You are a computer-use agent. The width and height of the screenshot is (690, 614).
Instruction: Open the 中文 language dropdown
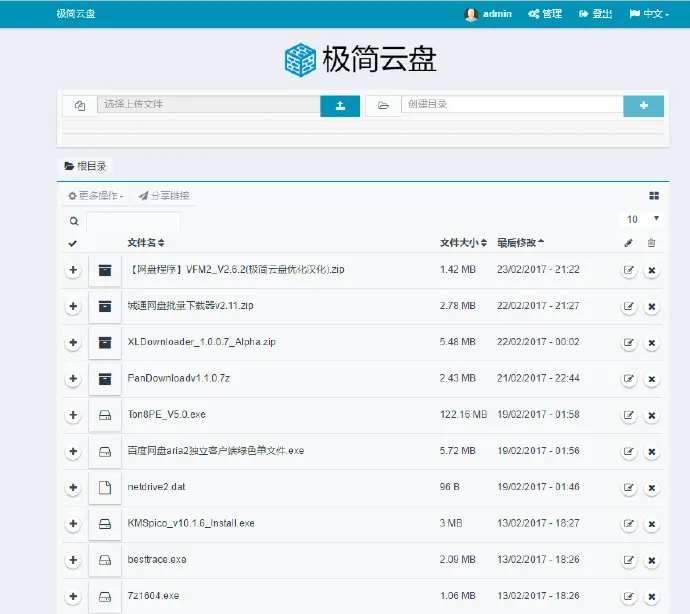point(649,14)
